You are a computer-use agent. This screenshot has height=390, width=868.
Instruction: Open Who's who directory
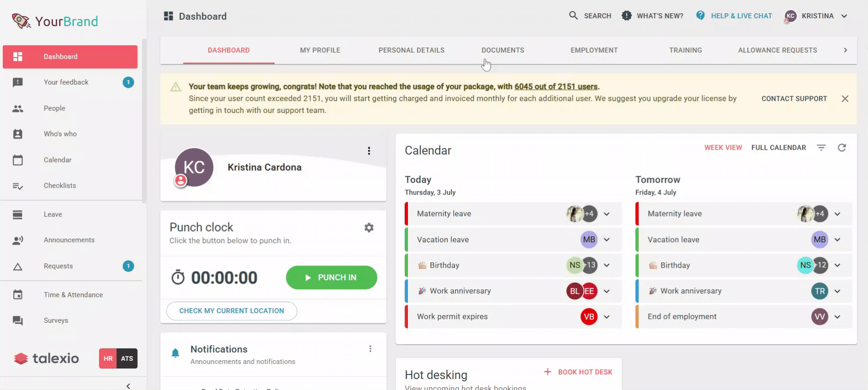pyautogui.click(x=70, y=134)
